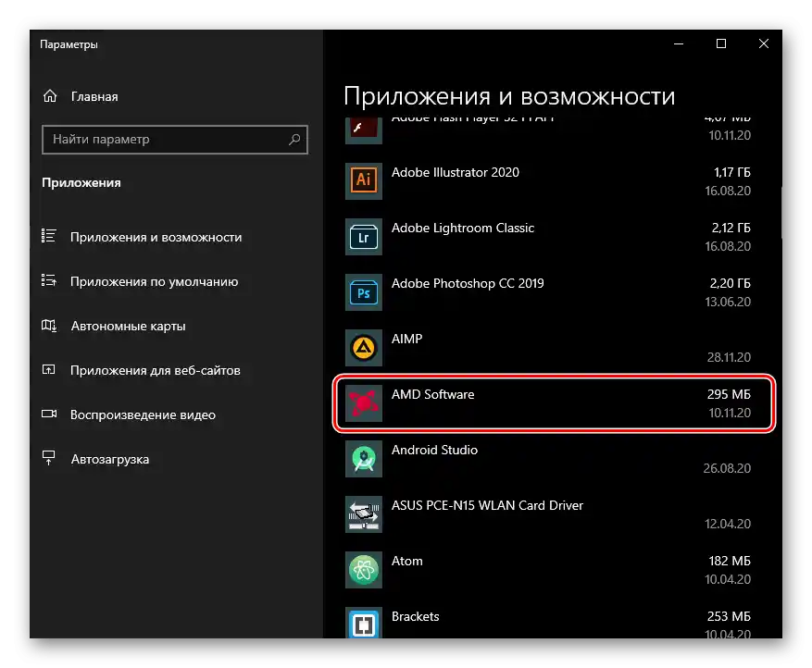The image size is (812, 668).
Task: Click the video playback sidebar icon
Action: coord(49,414)
